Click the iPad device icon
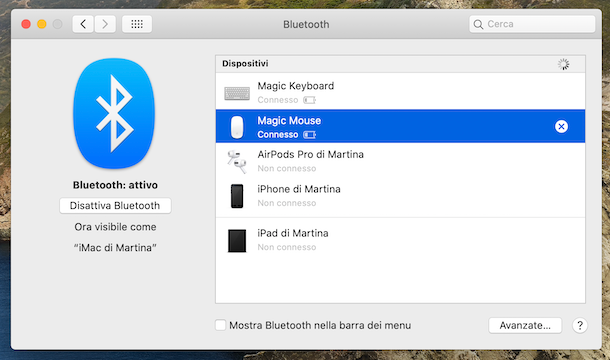Viewport: 610px width, 360px height. click(237, 241)
